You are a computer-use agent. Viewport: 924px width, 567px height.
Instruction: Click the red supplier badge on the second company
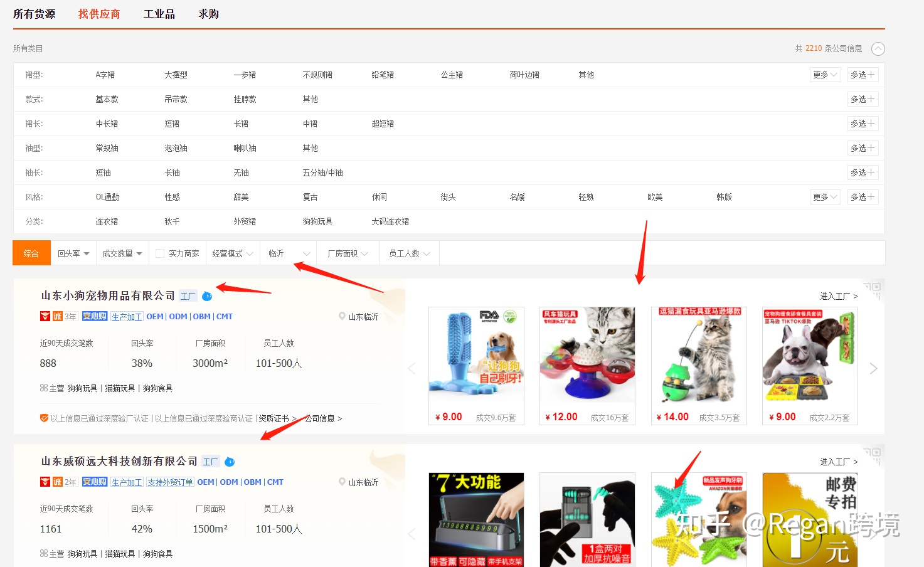[x=46, y=482]
